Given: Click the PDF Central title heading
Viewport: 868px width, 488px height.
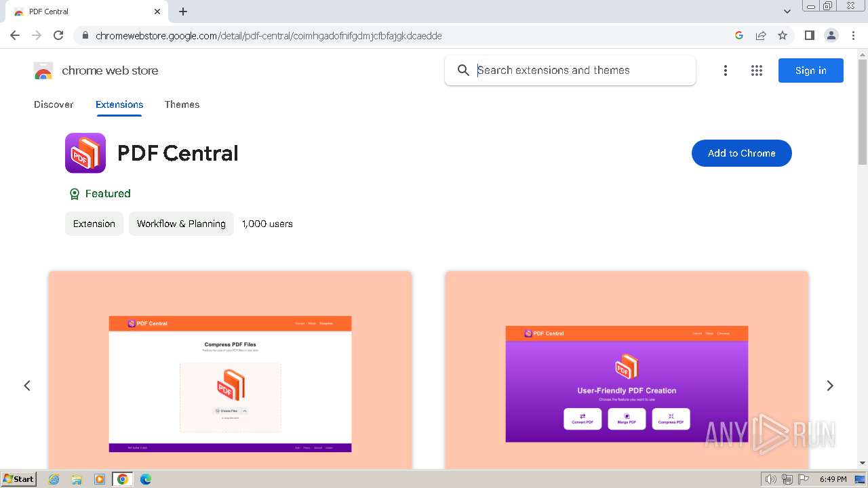Looking at the screenshot, I should 178,153.
